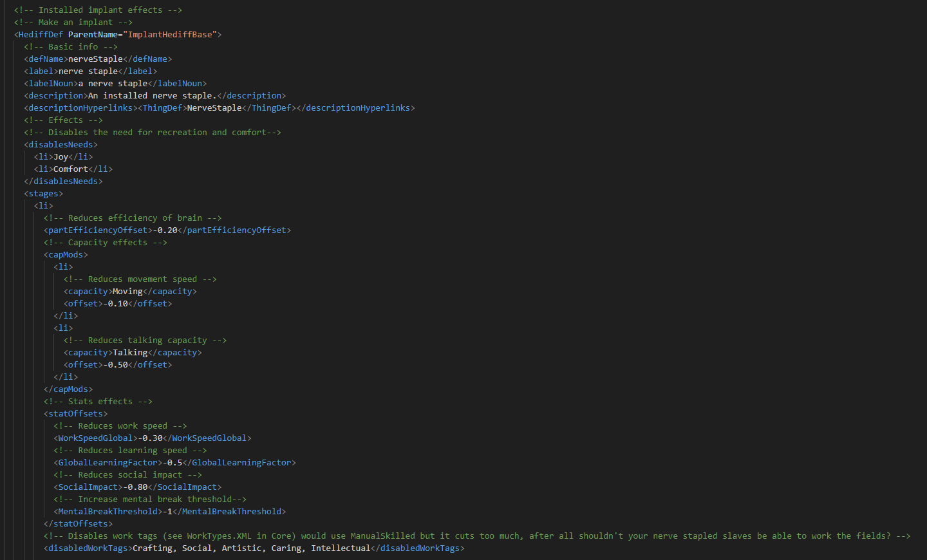927x560 pixels.
Task: Click the opening capMods tag
Action: pos(66,255)
